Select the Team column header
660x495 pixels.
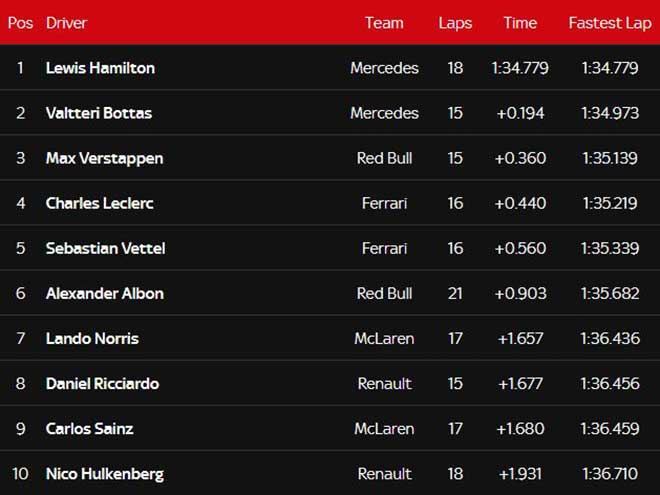click(x=384, y=23)
